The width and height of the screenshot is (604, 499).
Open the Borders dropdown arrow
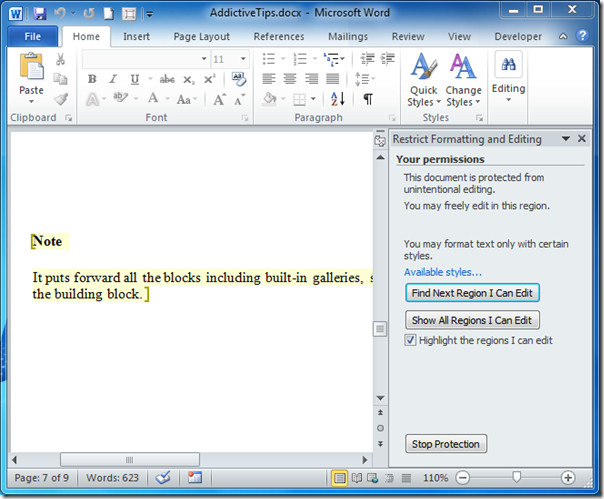(313, 99)
